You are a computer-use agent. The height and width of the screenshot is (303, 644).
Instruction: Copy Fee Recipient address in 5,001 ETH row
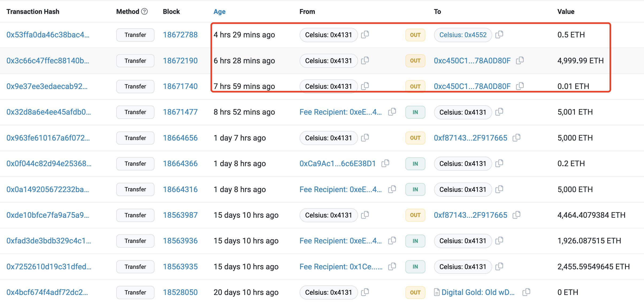(x=392, y=112)
